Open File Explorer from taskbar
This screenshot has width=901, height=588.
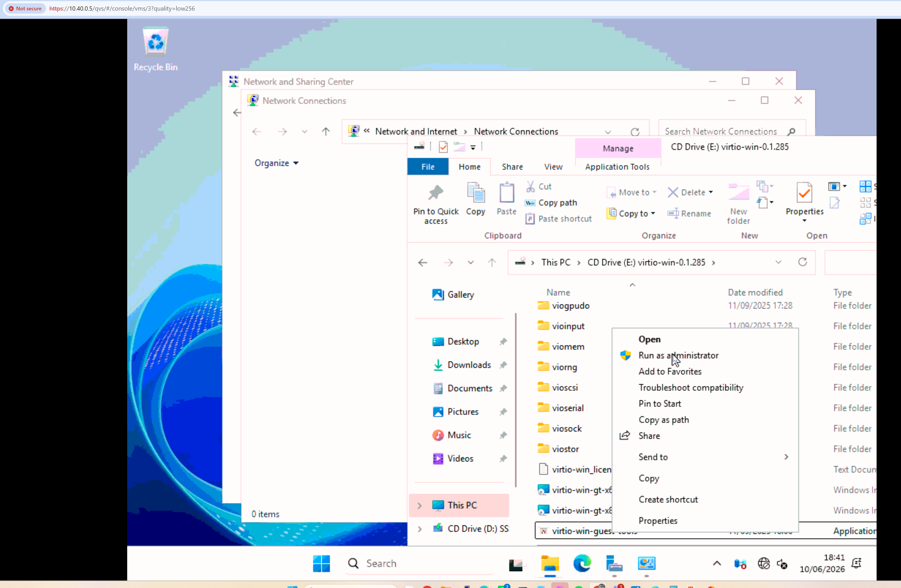click(x=550, y=563)
